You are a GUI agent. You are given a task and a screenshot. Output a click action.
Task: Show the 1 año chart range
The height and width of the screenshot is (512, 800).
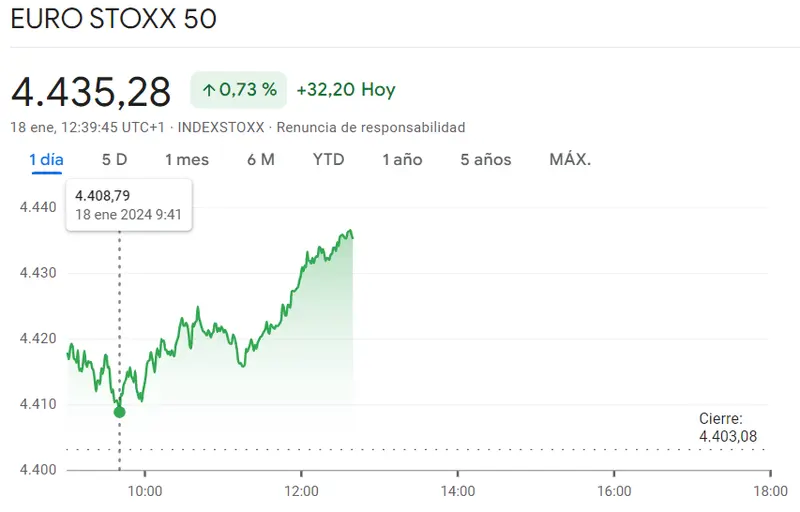click(402, 160)
